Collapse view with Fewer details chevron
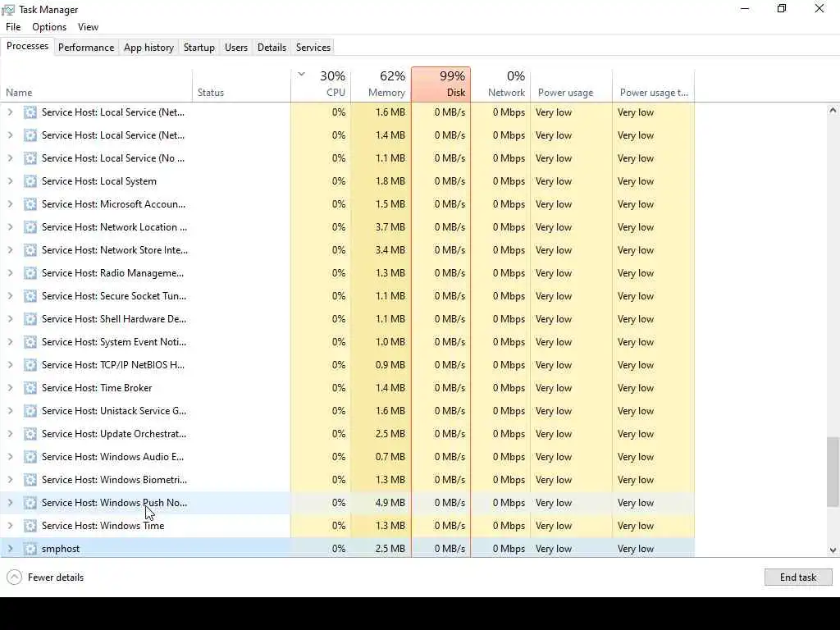840x630 pixels. coord(15,577)
